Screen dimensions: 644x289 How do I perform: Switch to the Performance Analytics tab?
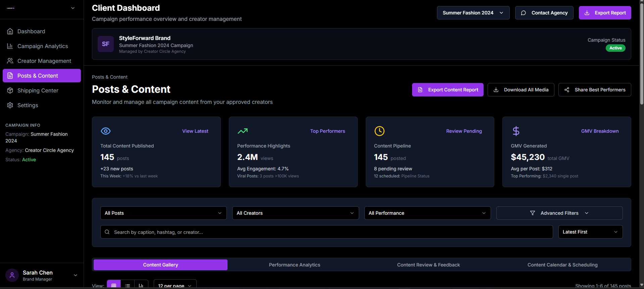[294, 265]
